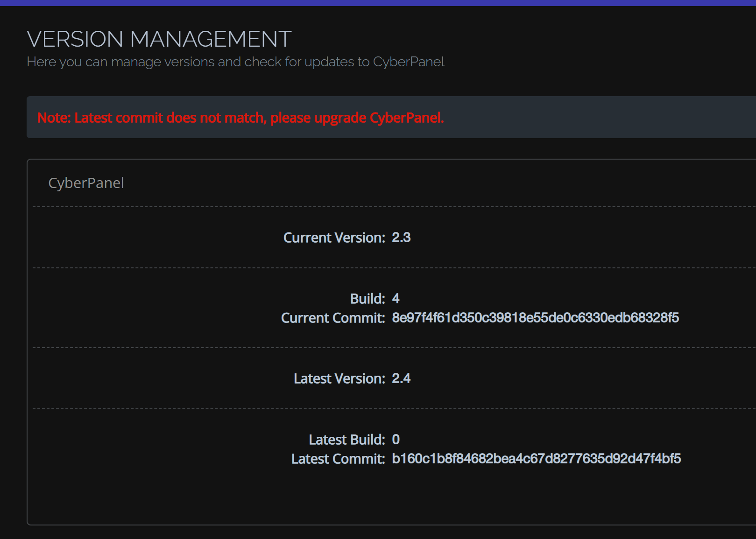756x539 pixels.
Task: Click the Latest Build label
Action: (x=347, y=440)
